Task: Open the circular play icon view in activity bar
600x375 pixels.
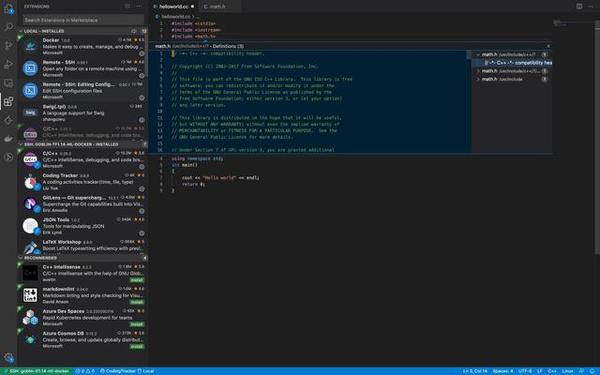Action: pyautogui.click(x=8, y=157)
